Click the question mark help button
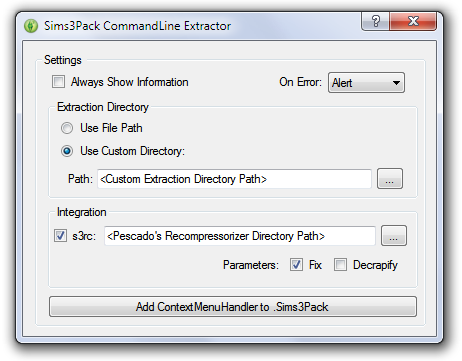Image resolution: width=462 pixels, height=361 pixels. (375, 21)
